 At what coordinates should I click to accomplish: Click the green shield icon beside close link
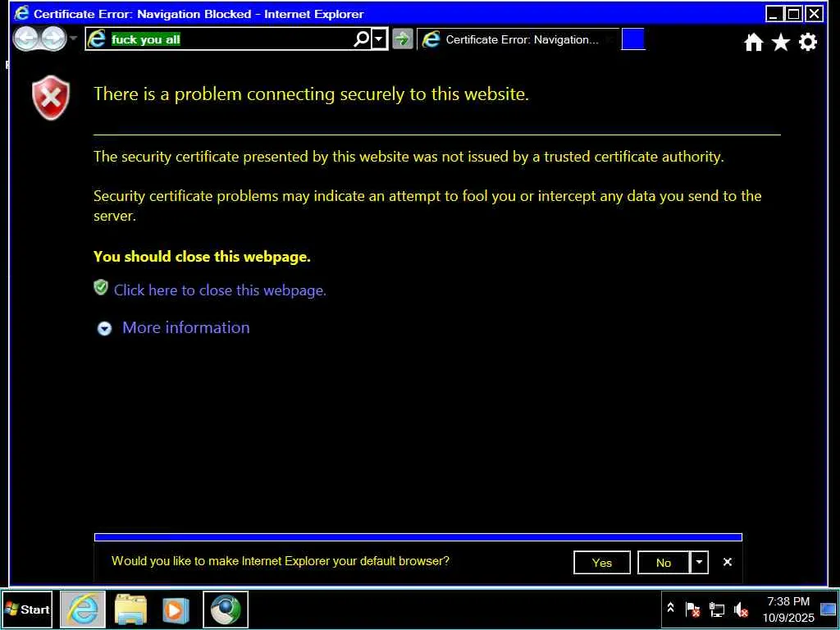[x=101, y=288]
